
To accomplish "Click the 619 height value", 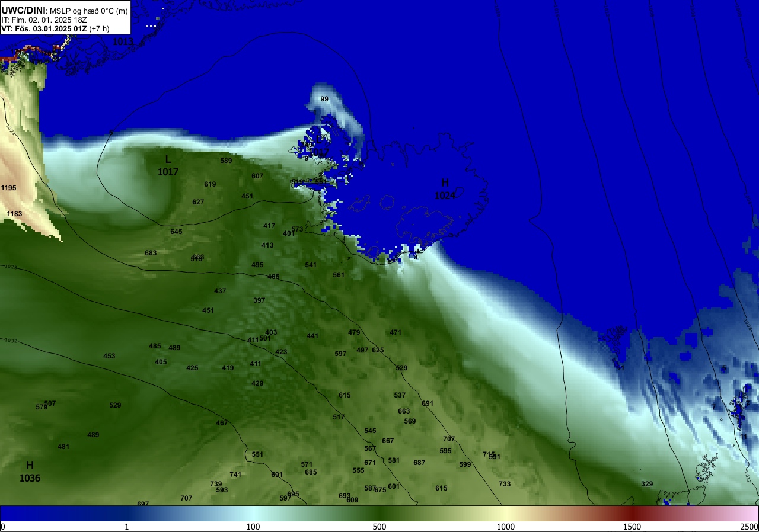I will 210,184.
